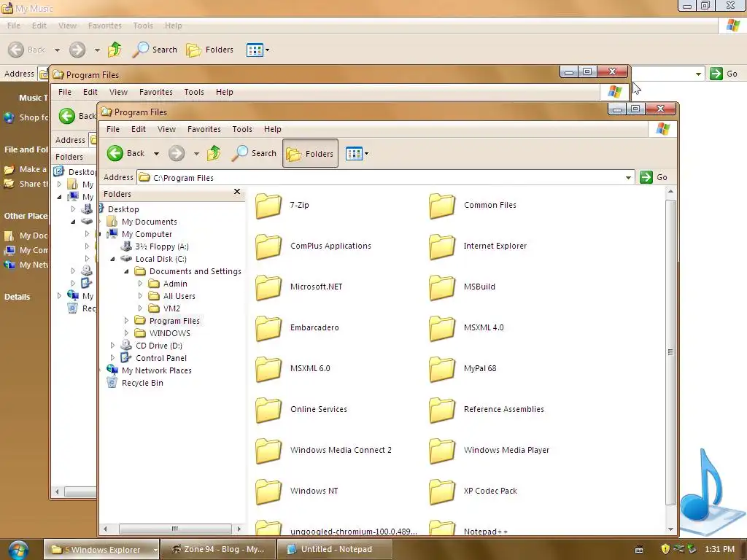Select Microsoft.NET folder icon
Screen dimensions: 747x560
coord(268,287)
